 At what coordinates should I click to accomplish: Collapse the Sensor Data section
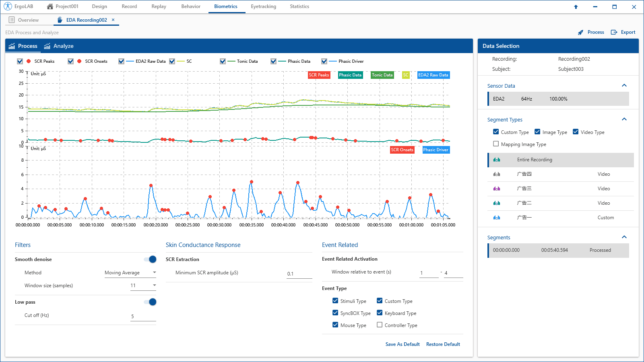coord(624,85)
